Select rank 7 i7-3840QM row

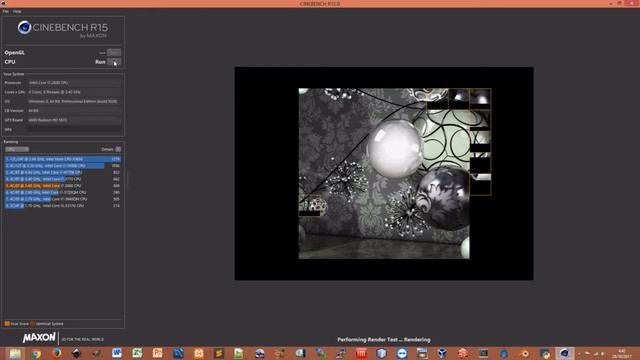(x=63, y=199)
